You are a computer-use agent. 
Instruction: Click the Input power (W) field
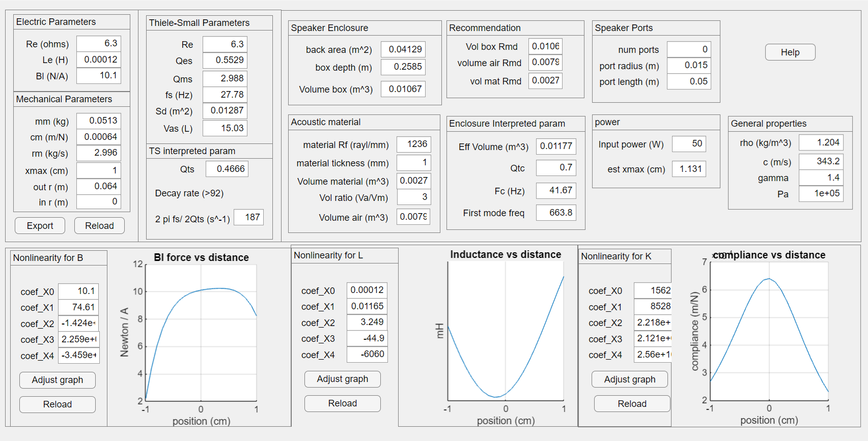688,144
